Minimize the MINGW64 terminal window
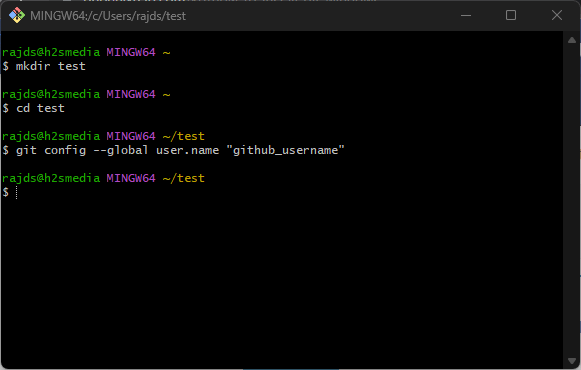The width and height of the screenshot is (581, 370). point(466,16)
